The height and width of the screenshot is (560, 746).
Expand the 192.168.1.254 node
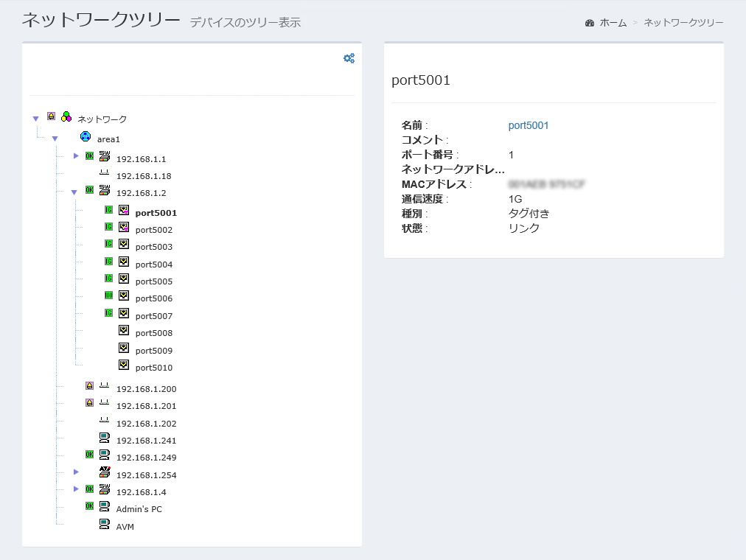click(x=76, y=472)
